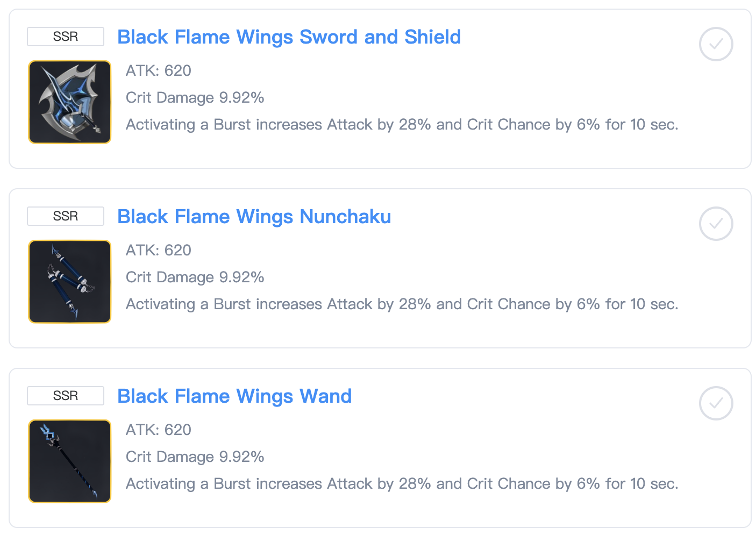Click the SSR badge on the first card
756x542 pixels.
tap(65, 37)
